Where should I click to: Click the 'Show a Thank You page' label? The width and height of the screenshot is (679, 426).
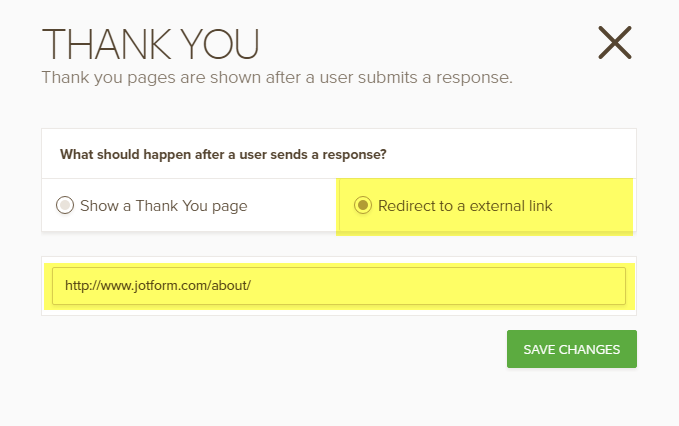click(x=165, y=206)
